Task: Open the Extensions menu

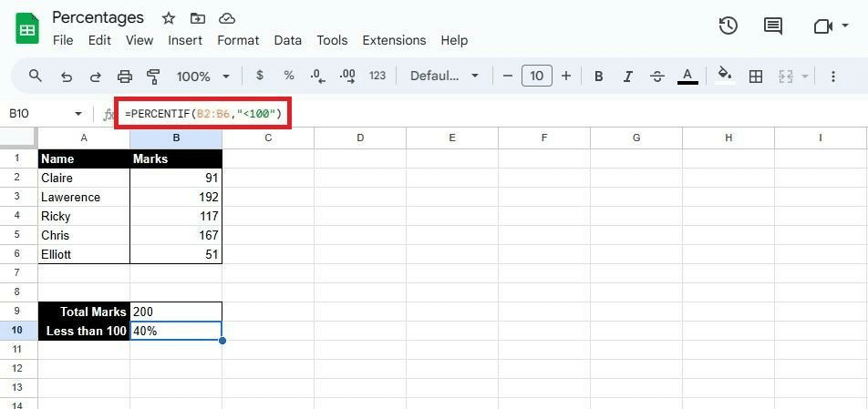Action: [x=394, y=40]
